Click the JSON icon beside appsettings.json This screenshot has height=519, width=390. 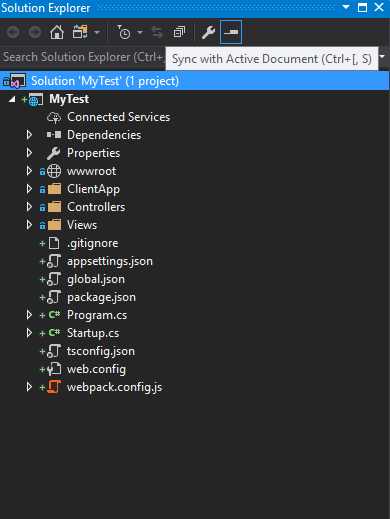pyautogui.click(x=54, y=261)
